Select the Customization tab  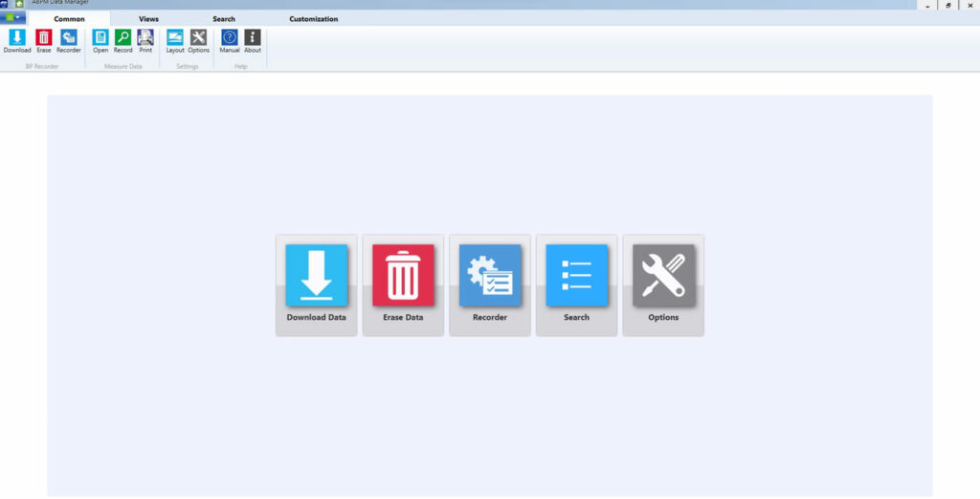point(314,19)
